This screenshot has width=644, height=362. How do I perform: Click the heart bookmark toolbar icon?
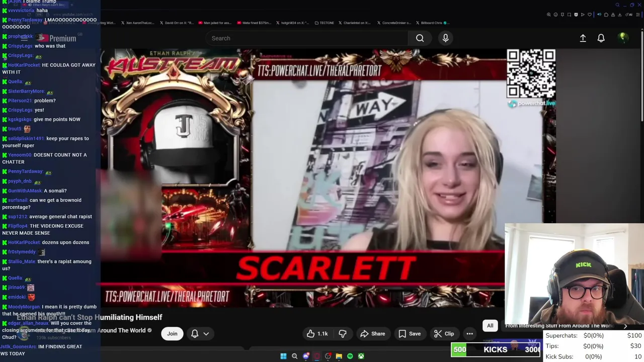(590, 15)
